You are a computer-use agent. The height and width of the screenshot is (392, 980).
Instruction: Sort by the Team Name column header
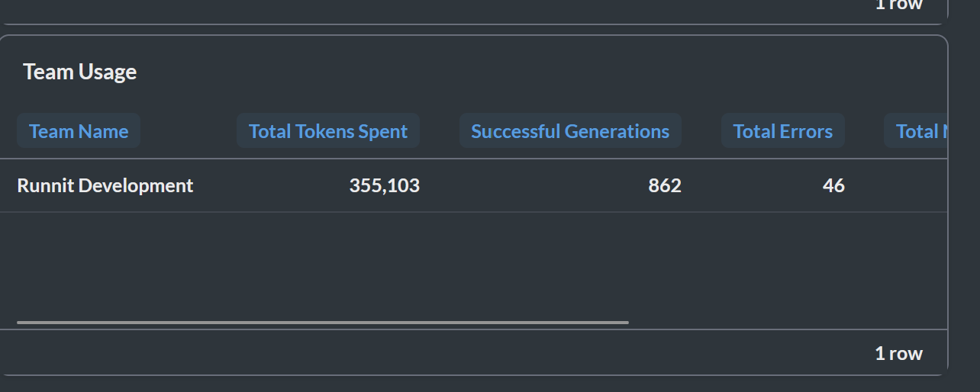79,131
